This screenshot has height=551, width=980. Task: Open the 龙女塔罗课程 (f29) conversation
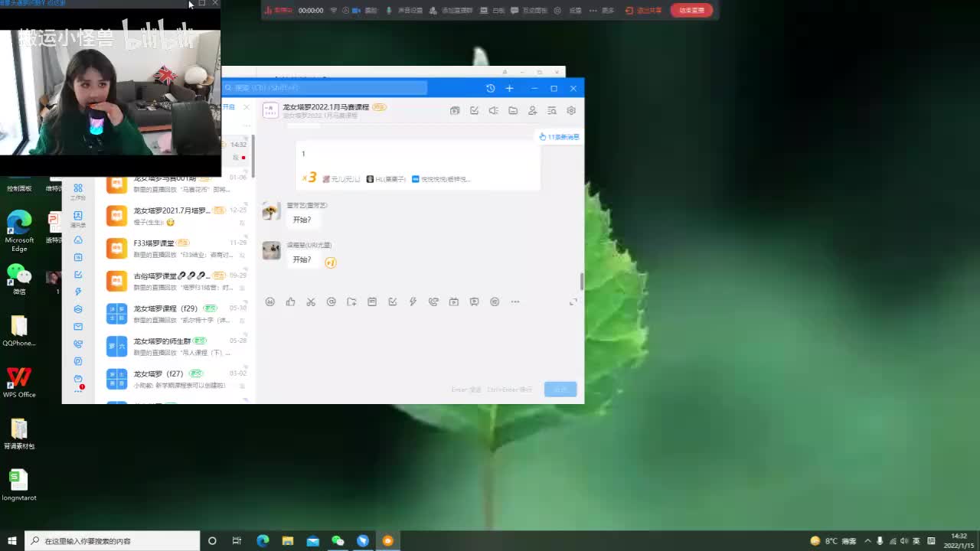176,314
